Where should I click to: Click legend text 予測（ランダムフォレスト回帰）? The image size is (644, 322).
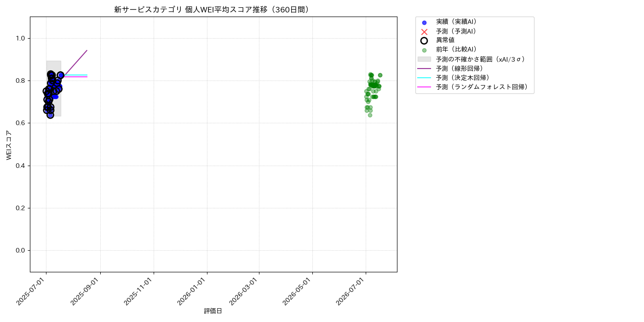[x=483, y=87]
